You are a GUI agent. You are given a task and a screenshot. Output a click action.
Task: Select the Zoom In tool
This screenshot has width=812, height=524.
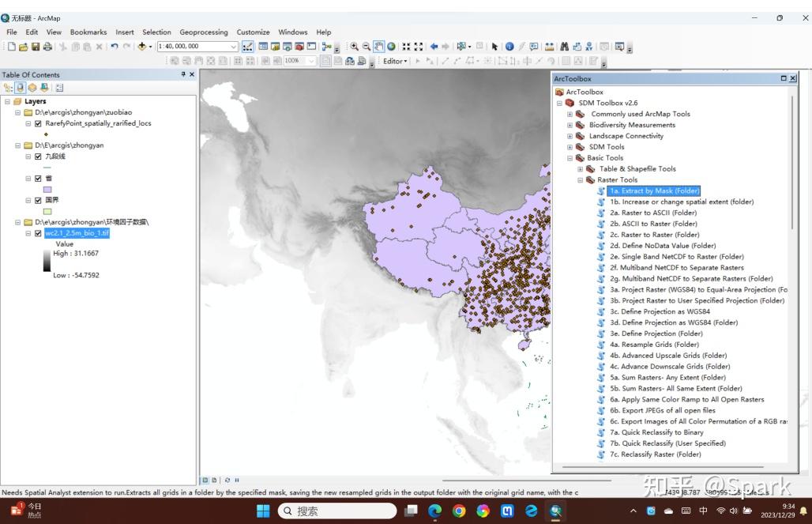click(x=355, y=47)
